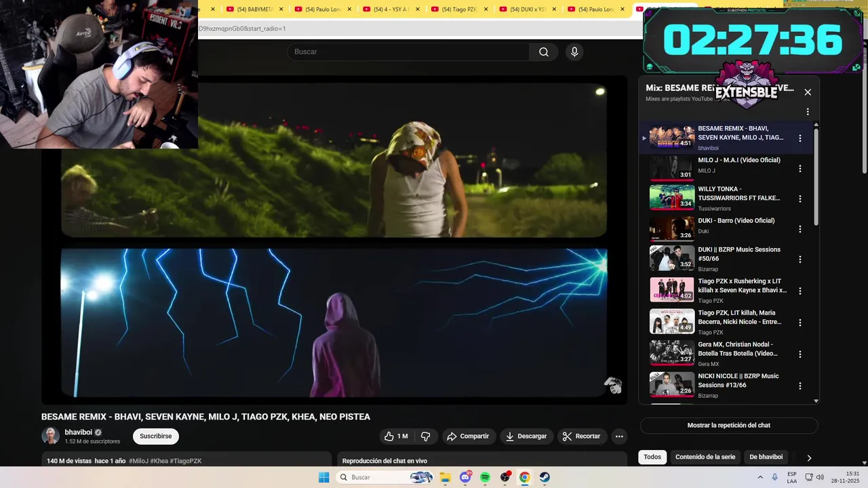Open options for Gera MX Botella item
Screen dimensions: 868x488
click(800, 354)
